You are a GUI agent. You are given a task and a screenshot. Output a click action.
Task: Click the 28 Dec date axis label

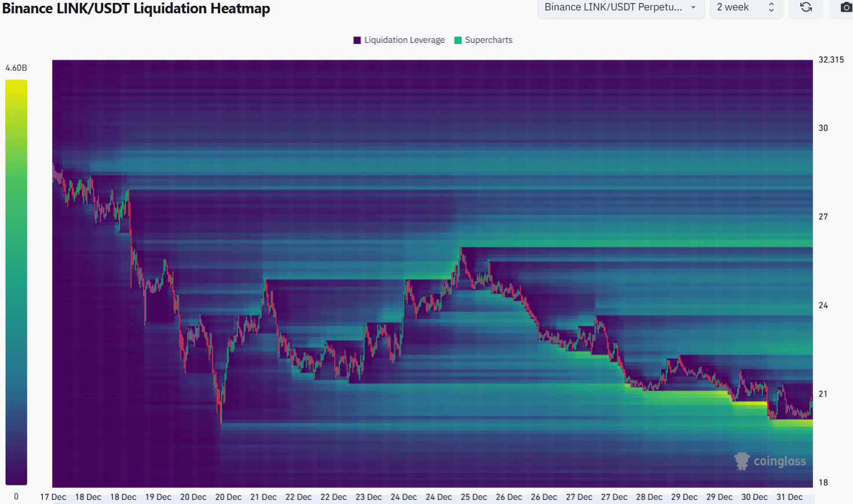coord(649,497)
